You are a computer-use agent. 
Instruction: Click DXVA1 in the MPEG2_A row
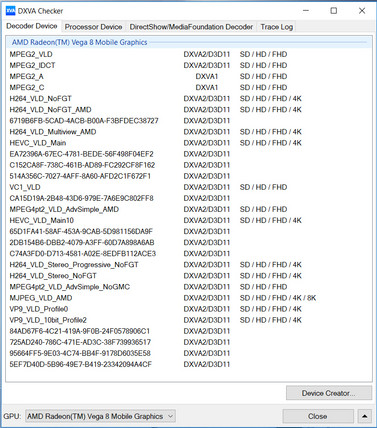[x=207, y=76]
